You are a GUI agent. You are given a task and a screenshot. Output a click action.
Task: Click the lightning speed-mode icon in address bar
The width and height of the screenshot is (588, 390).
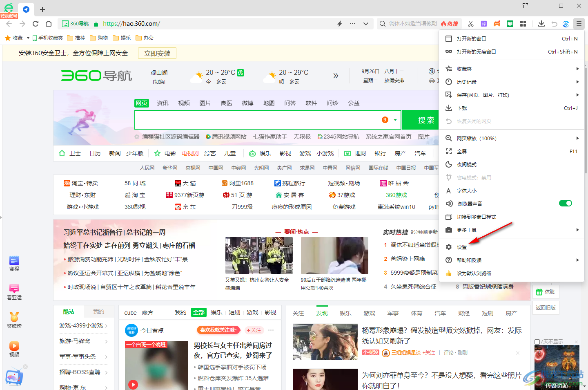click(340, 24)
